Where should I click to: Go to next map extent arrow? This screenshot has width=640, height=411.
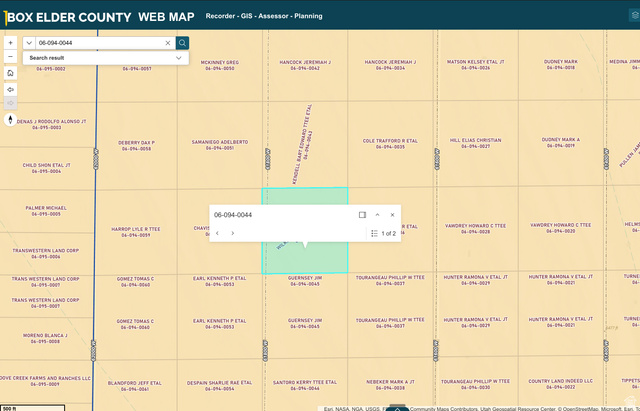(x=11, y=103)
